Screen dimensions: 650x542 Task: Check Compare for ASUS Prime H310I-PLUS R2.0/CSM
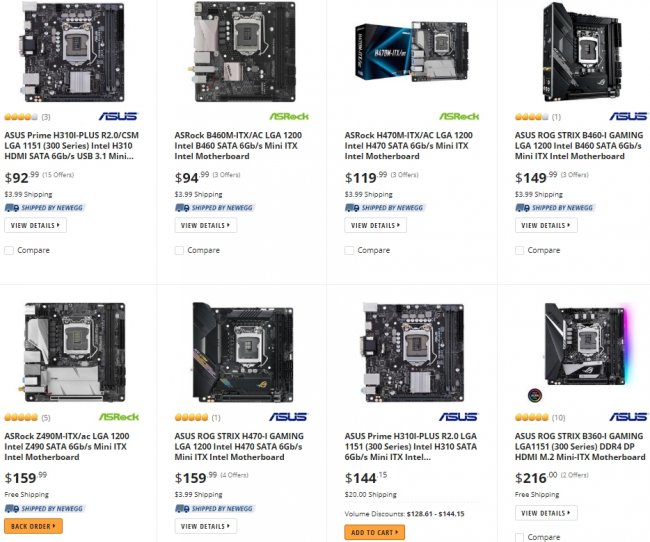click(x=10, y=250)
